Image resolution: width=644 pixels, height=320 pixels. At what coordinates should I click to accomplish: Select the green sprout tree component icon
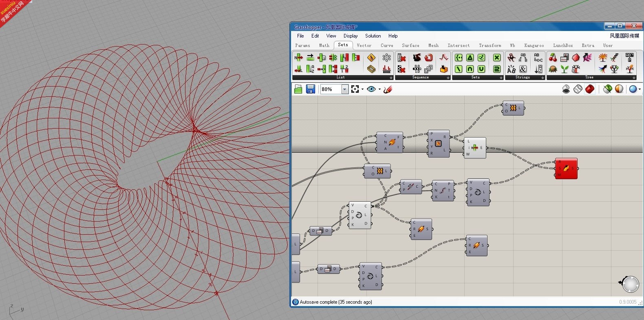tap(564, 69)
